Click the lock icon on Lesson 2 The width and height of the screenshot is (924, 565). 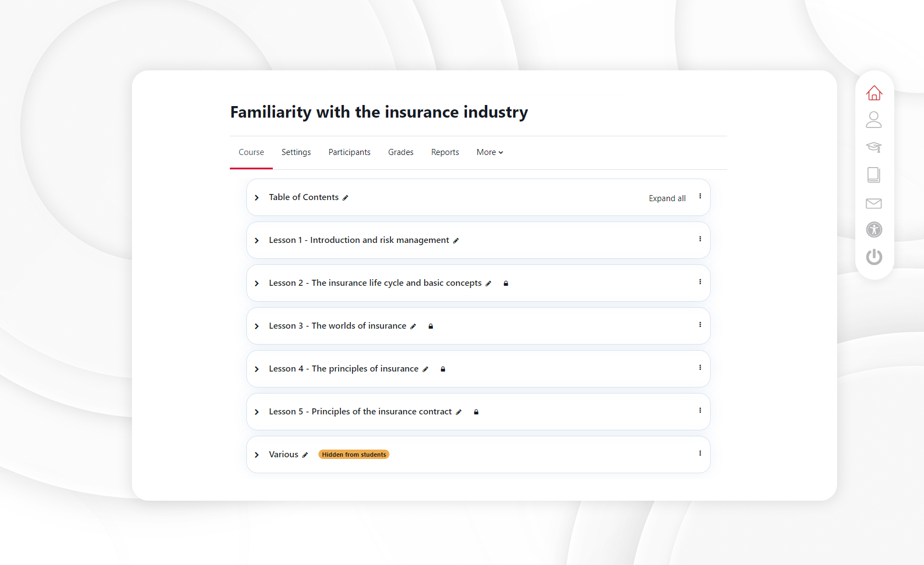pos(506,284)
